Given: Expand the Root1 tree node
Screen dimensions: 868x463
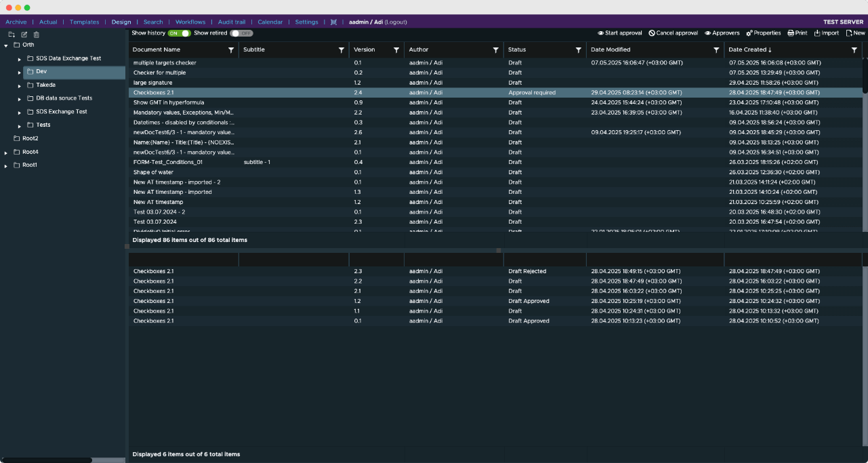Looking at the screenshot, I should tap(6, 165).
